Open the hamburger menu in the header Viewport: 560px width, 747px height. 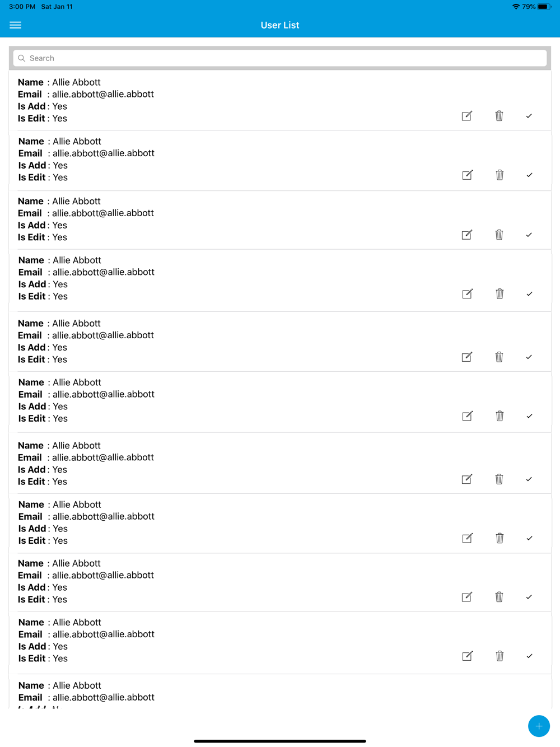click(16, 25)
